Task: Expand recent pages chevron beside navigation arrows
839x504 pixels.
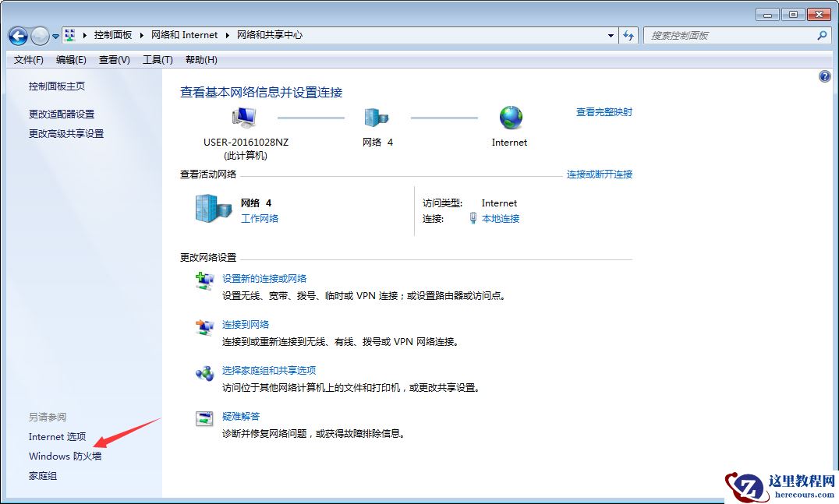Action: point(55,35)
